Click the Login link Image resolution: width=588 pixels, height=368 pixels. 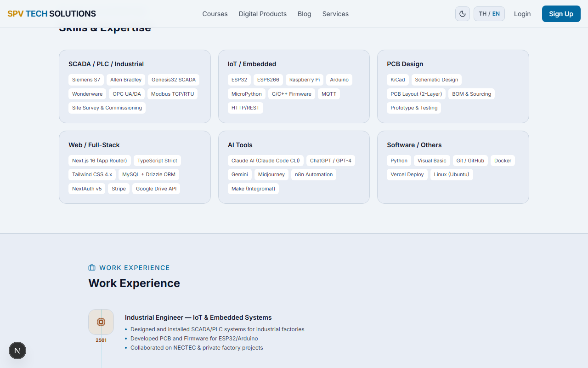(x=522, y=14)
